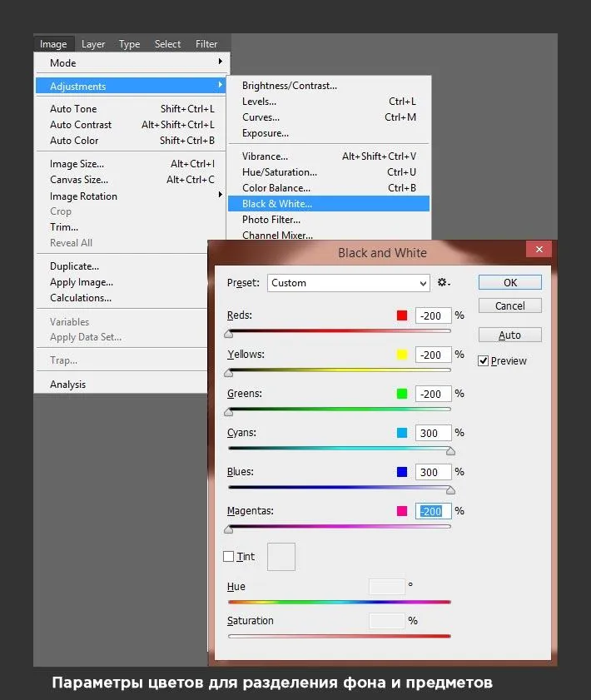Choose Color Balance adjustment
The width and height of the screenshot is (591, 700).
[329, 188]
